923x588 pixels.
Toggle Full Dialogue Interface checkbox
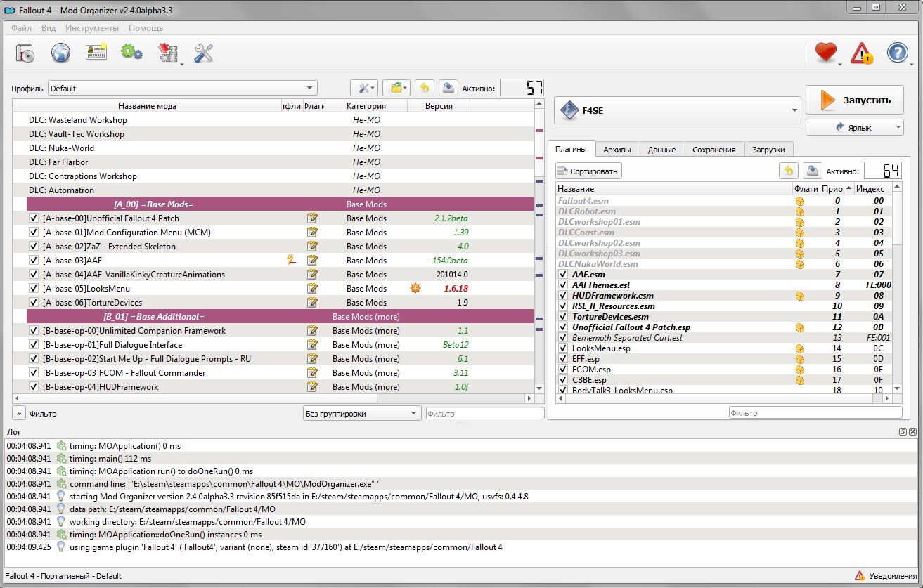point(34,345)
